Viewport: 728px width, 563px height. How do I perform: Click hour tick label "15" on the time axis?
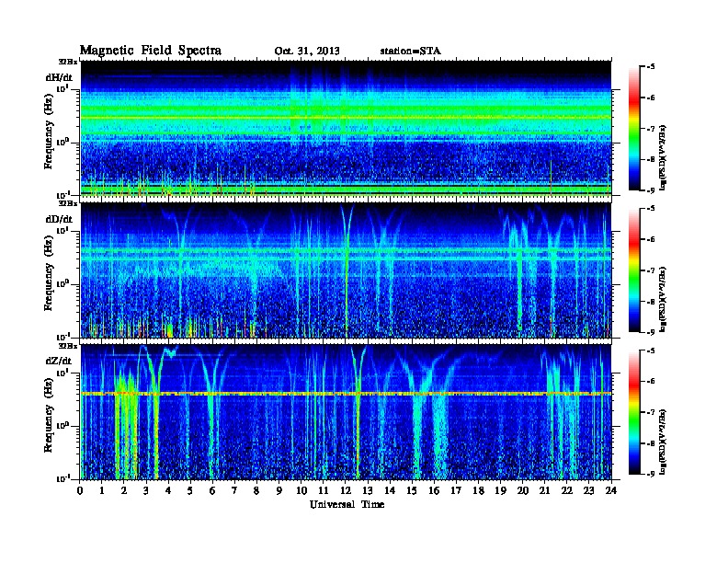(412, 491)
